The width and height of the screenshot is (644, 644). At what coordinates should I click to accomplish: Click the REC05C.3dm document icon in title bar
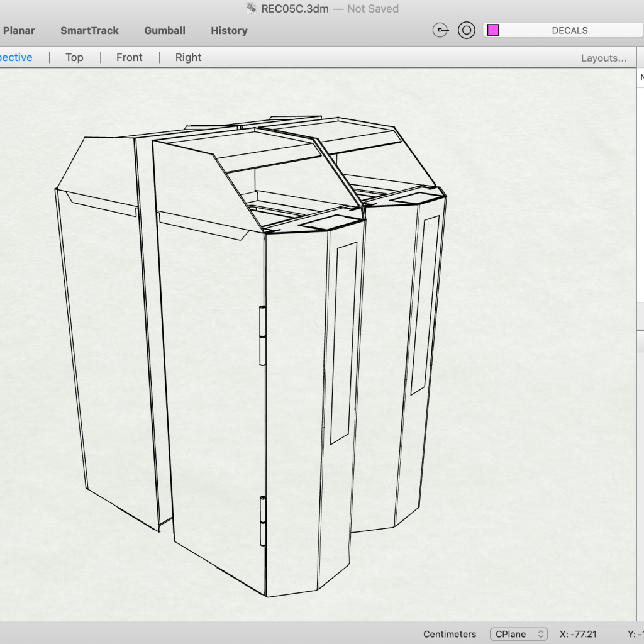click(x=252, y=9)
